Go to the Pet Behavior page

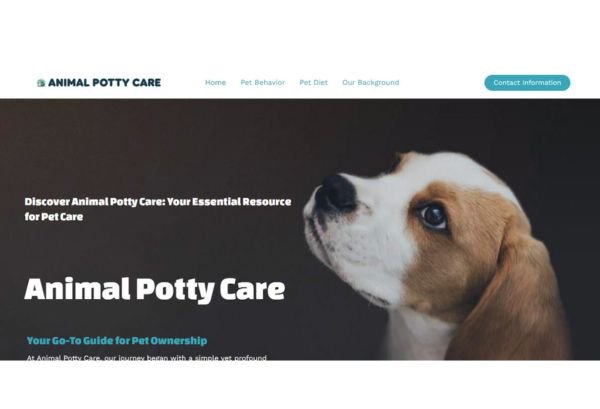point(262,83)
